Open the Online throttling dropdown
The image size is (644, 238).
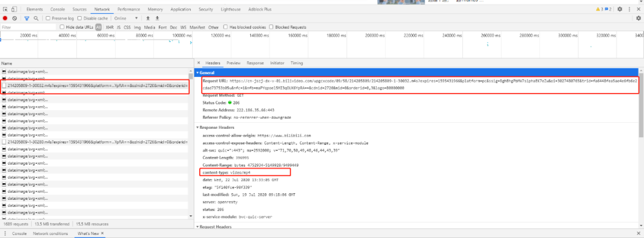click(126, 18)
